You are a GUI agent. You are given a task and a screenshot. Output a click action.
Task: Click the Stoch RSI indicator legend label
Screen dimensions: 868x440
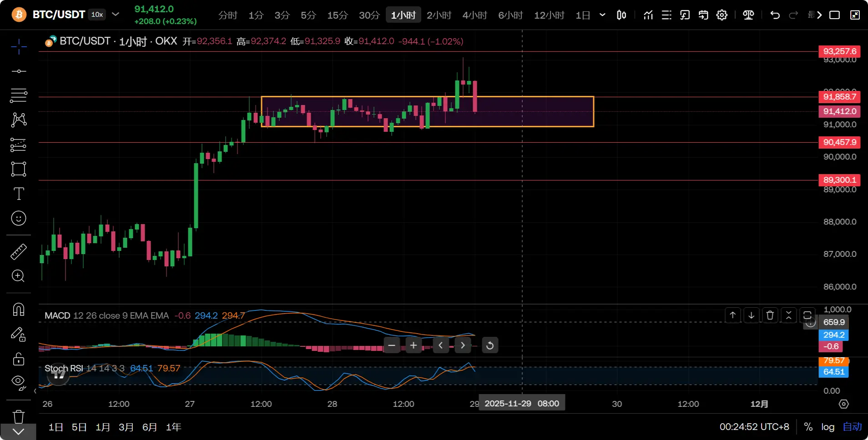tap(64, 368)
